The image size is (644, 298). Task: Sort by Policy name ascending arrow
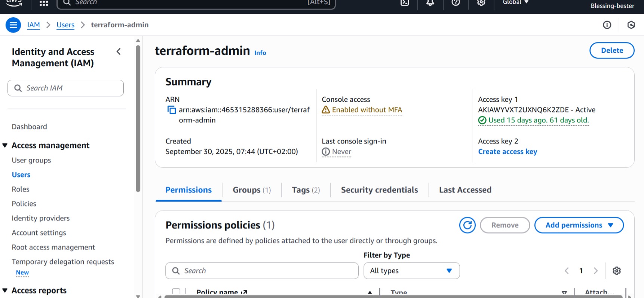coord(370,292)
